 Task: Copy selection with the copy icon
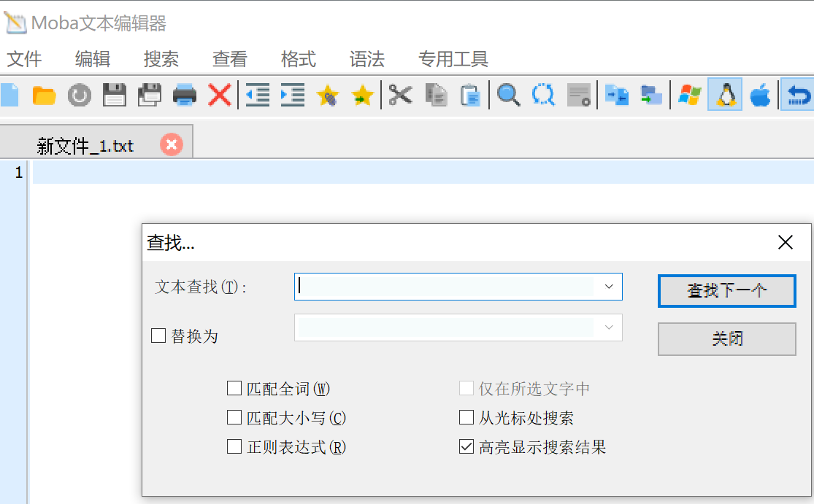coord(436,96)
